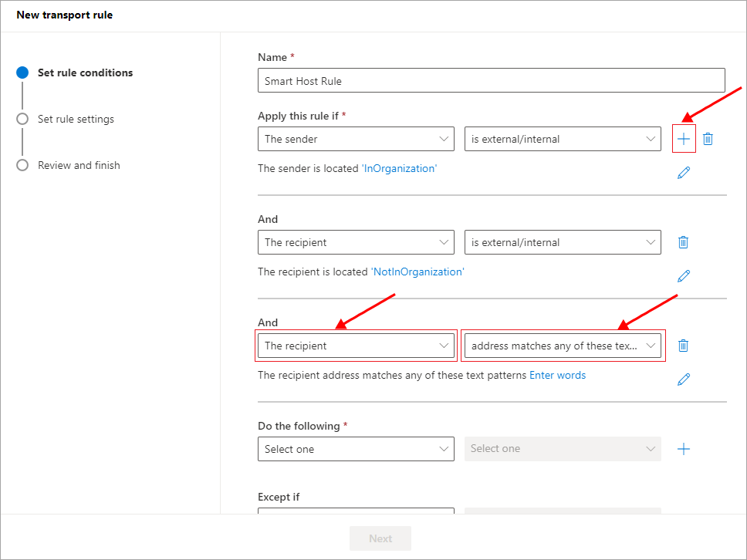The height and width of the screenshot is (560, 747).
Task: Go to 'Set rule settings' step
Action: tap(76, 119)
